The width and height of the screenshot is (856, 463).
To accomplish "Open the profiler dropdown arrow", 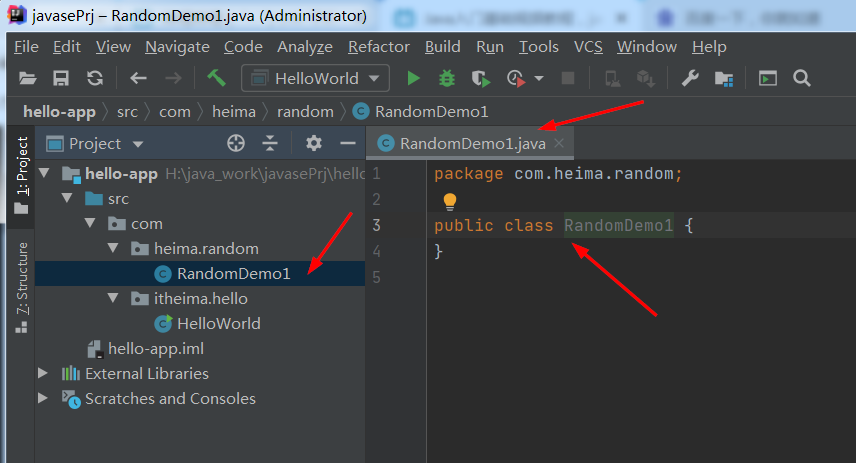I will click(539, 78).
